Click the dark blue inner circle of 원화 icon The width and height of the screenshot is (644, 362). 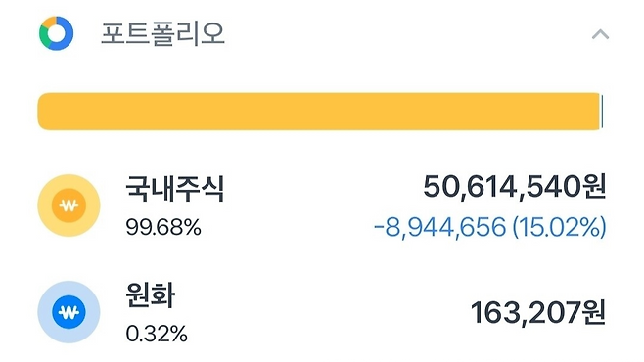click(69, 312)
